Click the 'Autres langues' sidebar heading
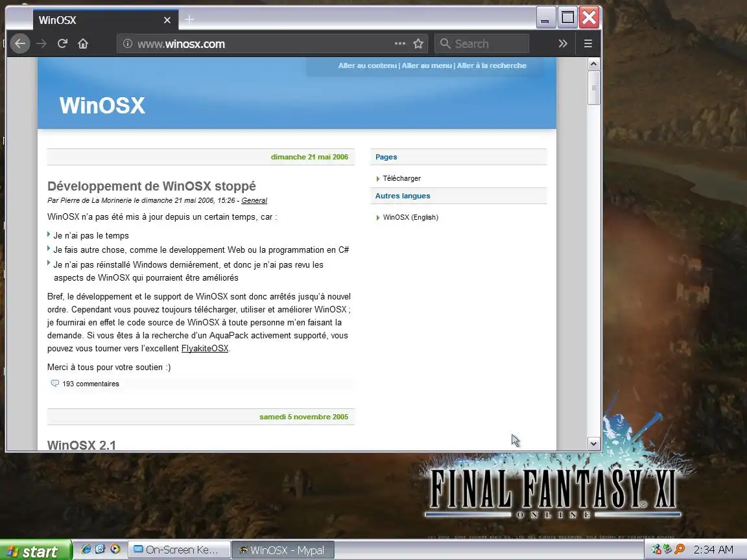This screenshot has height=560, width=747. click(x=403, y=196)
